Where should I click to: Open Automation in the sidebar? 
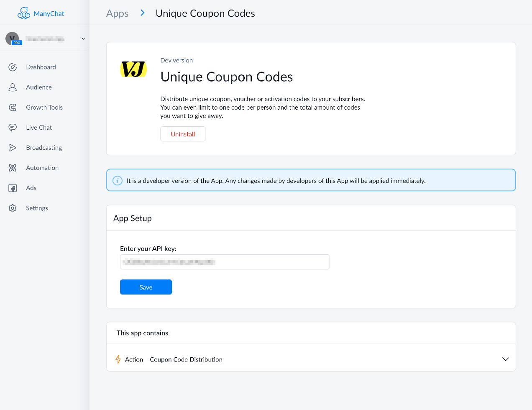tap(42, 168)
